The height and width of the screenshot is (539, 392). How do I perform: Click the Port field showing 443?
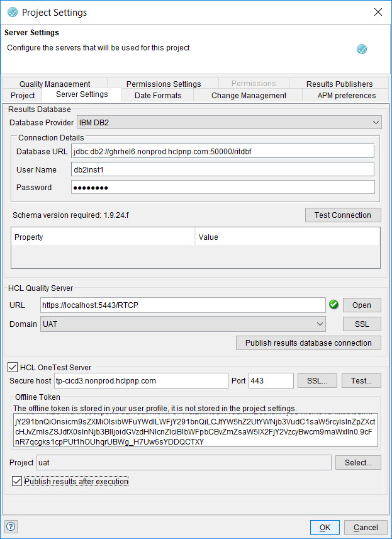271,380
